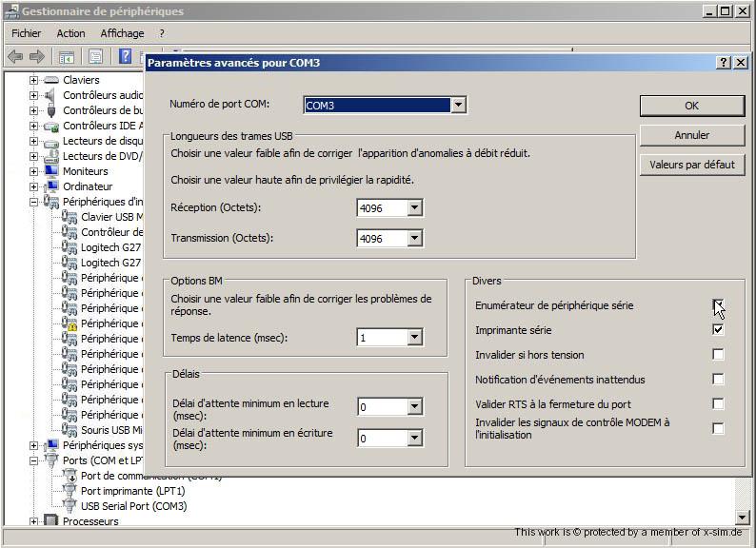Uncheck the Imprimante série checkbox
The width and height of the screenshot is (756, 548).
tap(718, 329)
